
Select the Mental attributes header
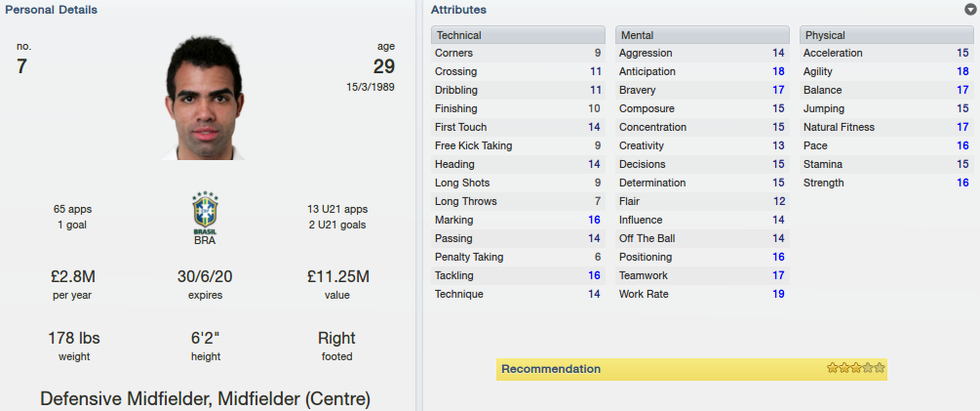702,35
